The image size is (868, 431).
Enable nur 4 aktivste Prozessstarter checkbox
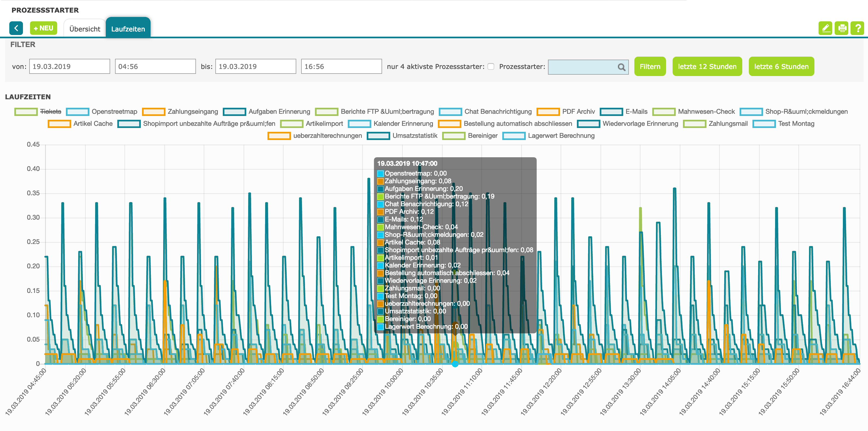coord(491,67)
